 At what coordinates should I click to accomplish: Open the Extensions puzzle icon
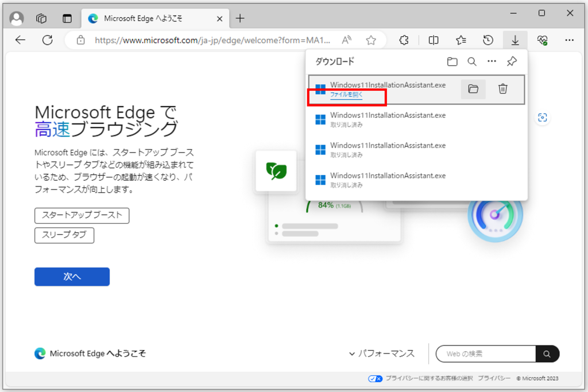point(404,40)
